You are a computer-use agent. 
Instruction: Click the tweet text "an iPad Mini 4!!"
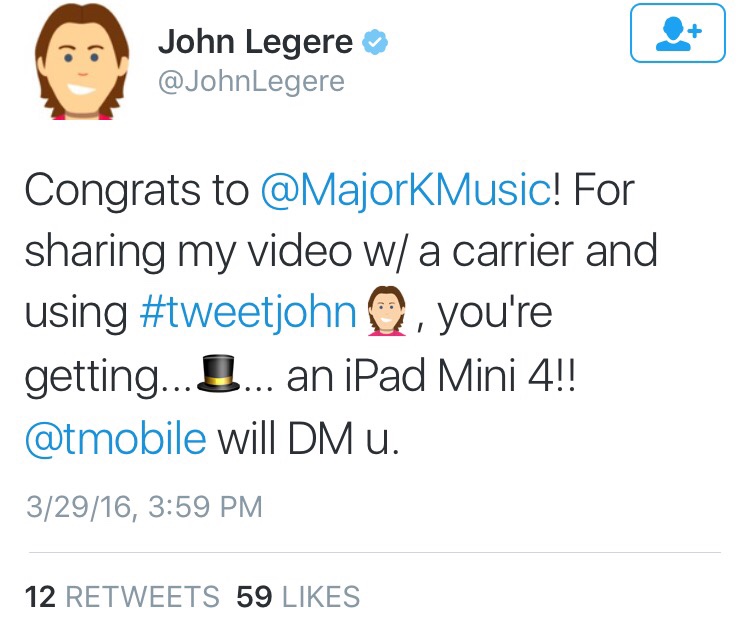(430, 375)
